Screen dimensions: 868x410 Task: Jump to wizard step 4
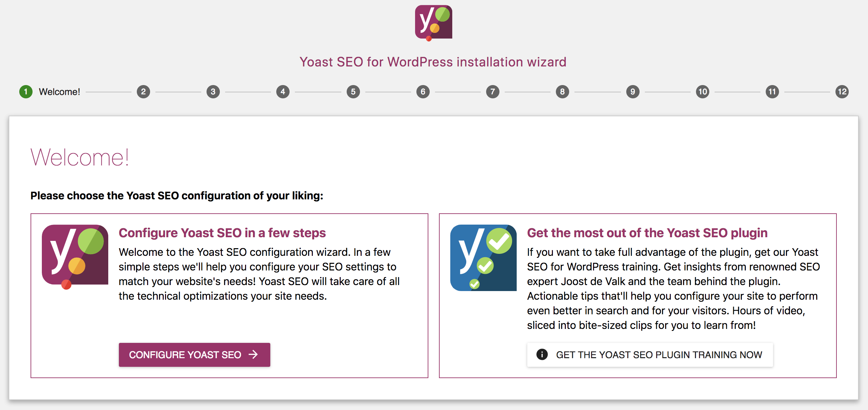pyautogui.click(x=283, y=92)
